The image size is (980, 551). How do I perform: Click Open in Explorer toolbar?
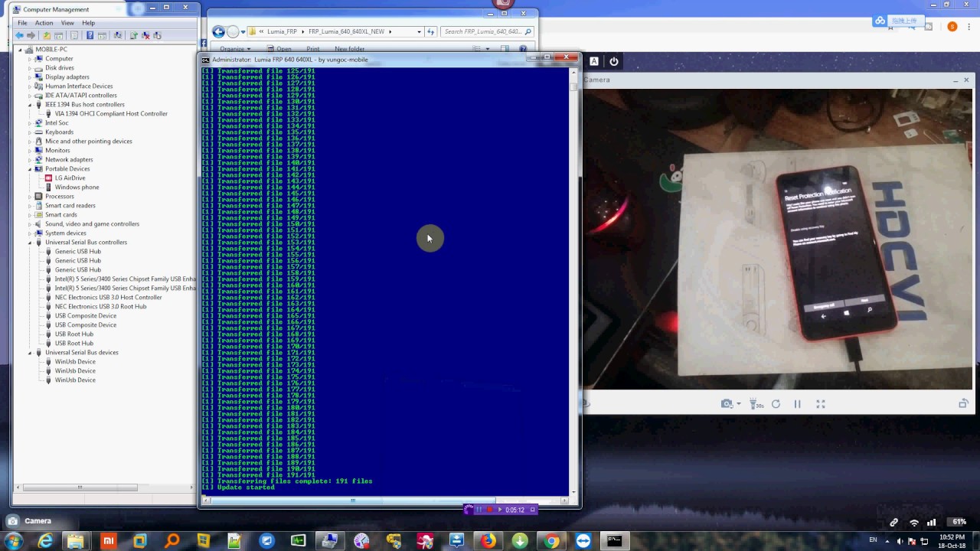[x=279, y=49]
